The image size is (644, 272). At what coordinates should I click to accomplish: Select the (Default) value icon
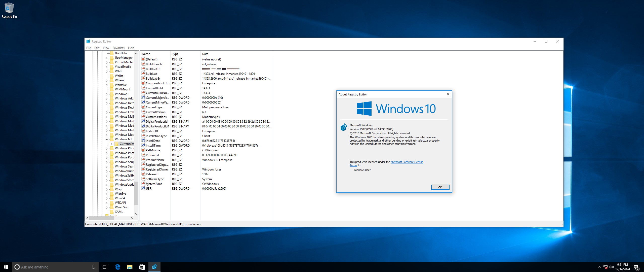[143, 59]
